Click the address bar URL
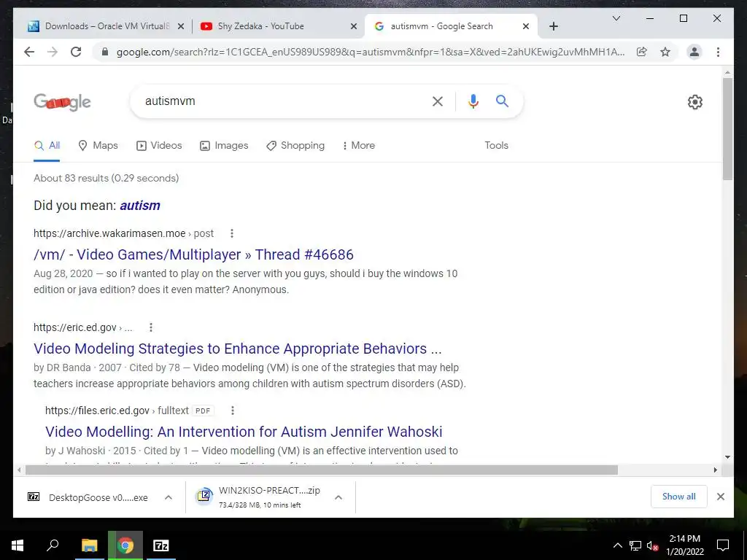The image size is (747, 560). (x=370, y=52)
